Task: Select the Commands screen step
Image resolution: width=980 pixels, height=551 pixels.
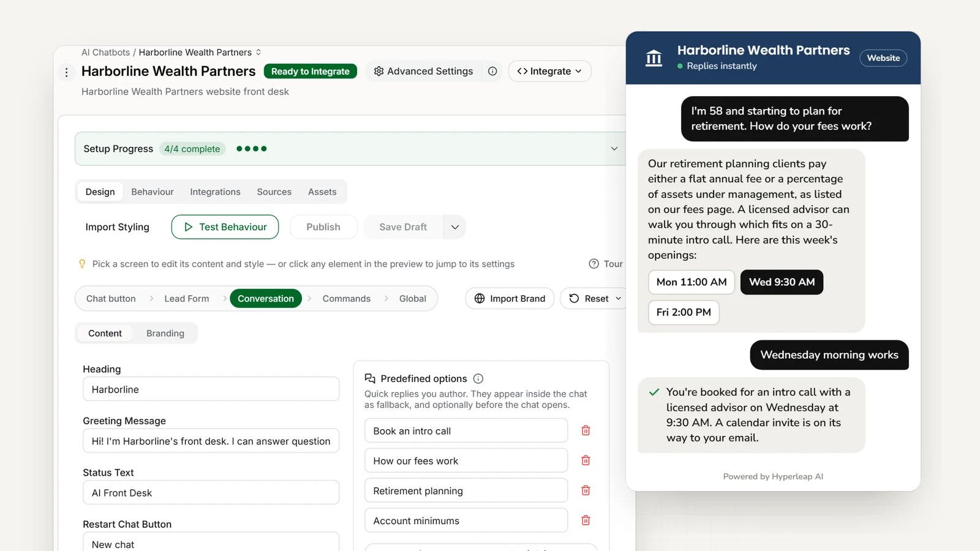Action: (x=347, y=299)
